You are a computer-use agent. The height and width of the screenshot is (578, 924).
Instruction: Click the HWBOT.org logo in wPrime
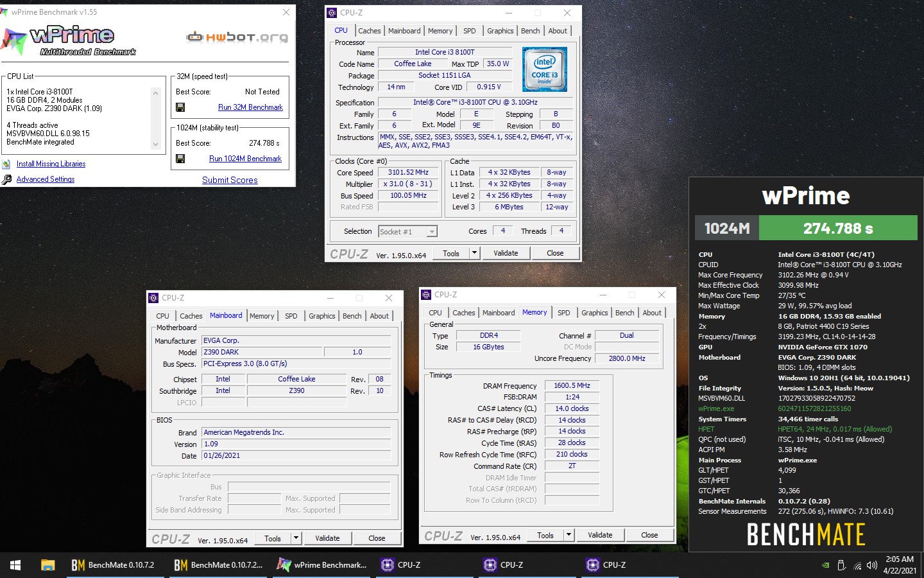[x=237, y=37]
